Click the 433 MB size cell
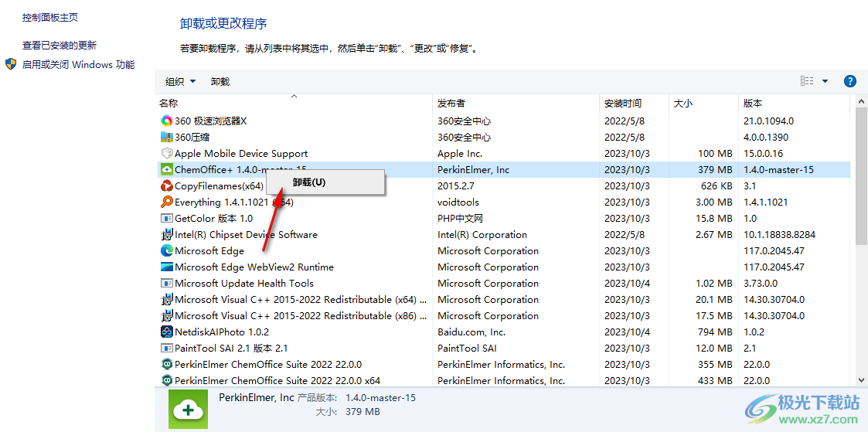This screenshot has width=868, height=432. pos(715,381)
